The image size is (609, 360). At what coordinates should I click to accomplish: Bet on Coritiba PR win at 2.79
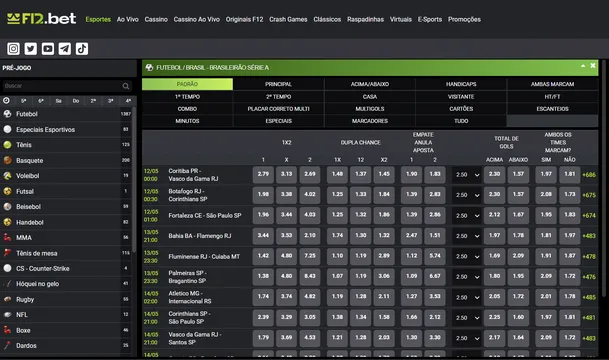(263, 174)
